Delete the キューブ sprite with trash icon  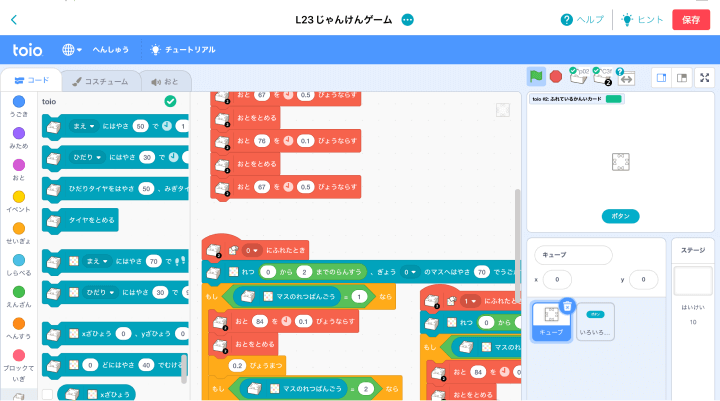pos(568,306)
